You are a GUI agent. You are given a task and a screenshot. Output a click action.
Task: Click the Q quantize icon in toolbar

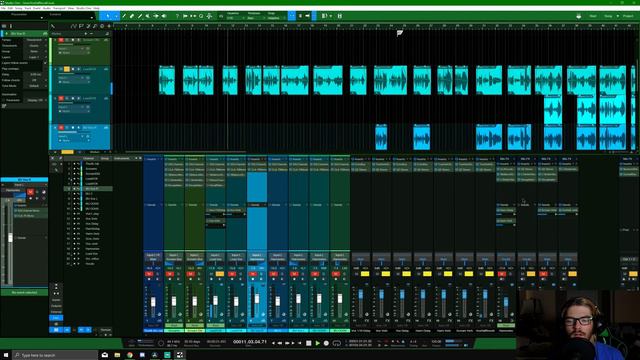201,16
